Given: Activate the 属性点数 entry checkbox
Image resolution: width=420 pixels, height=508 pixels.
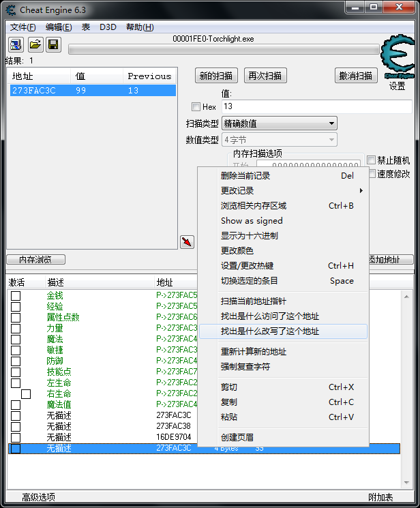Looking at the screenshot, I should (x=16, y=318).
